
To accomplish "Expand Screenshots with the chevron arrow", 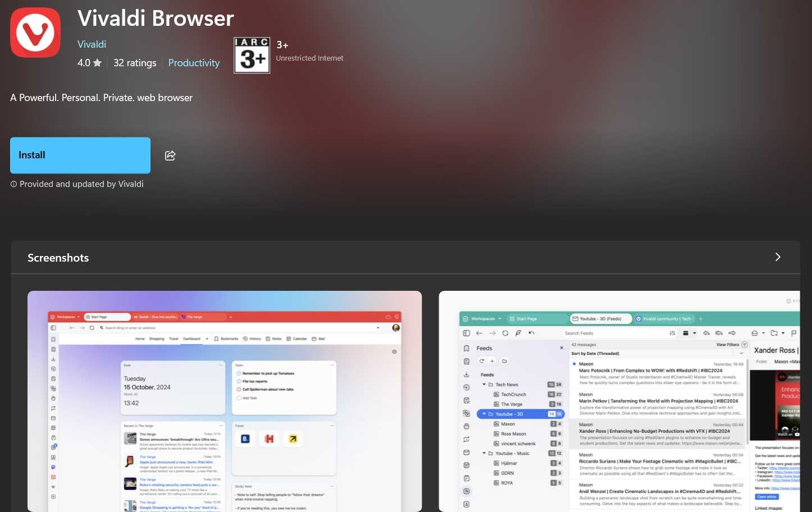I will tap(778, 257).
